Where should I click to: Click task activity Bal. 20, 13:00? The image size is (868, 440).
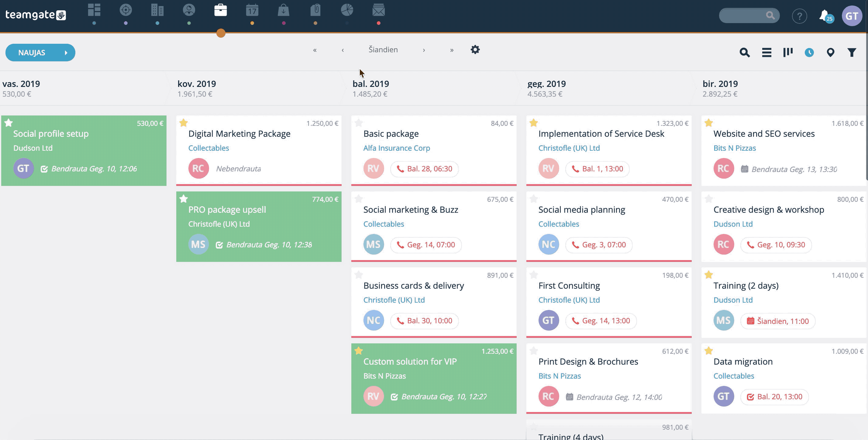point(774,397)
